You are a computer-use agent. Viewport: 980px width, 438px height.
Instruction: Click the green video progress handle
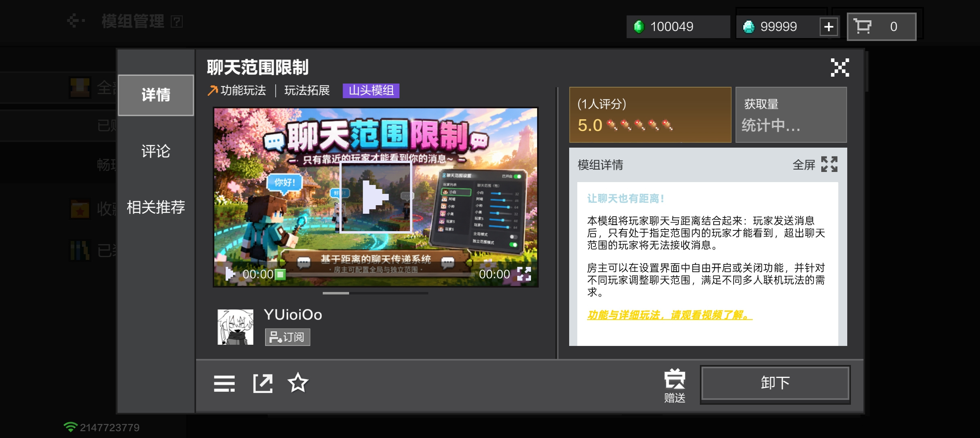(280, 275)
